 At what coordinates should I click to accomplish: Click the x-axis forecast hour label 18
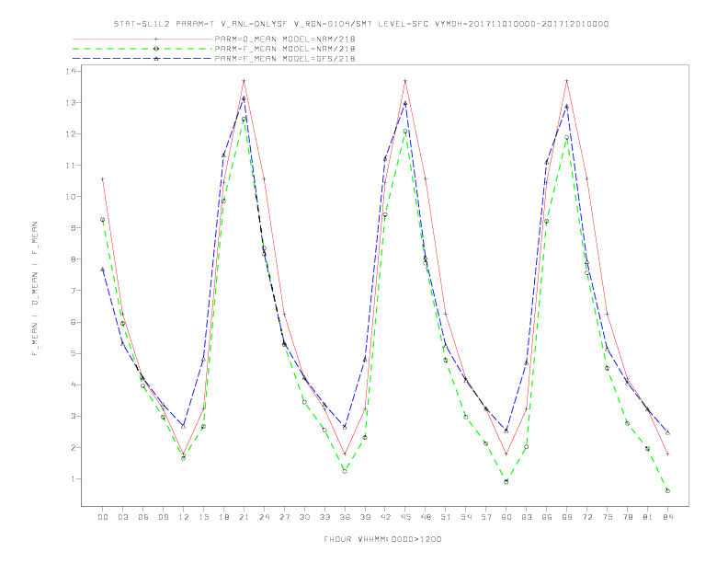tap(223, 517)
